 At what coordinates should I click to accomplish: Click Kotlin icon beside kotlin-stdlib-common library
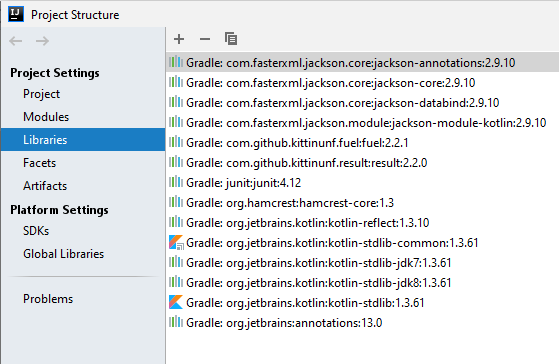pyautogui.click(x=176, y=242)
